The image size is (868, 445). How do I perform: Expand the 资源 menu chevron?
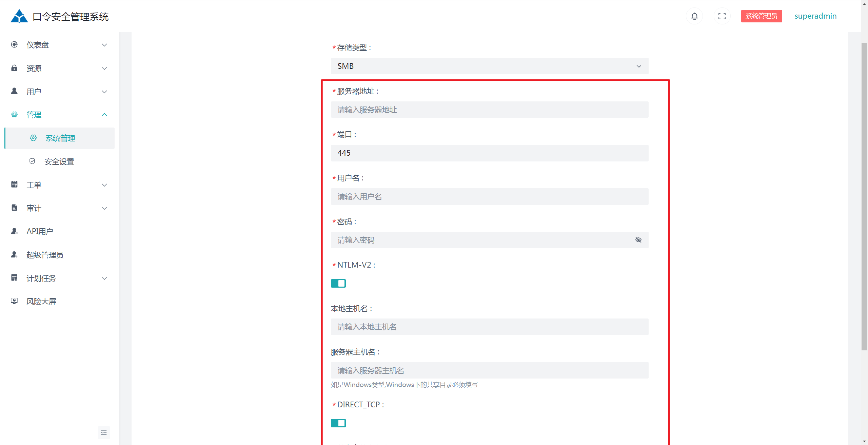coord(104,68)
